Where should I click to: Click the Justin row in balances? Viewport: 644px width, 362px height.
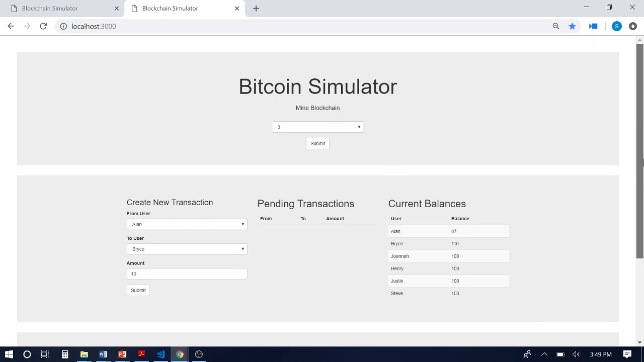(x=448, y=281)
